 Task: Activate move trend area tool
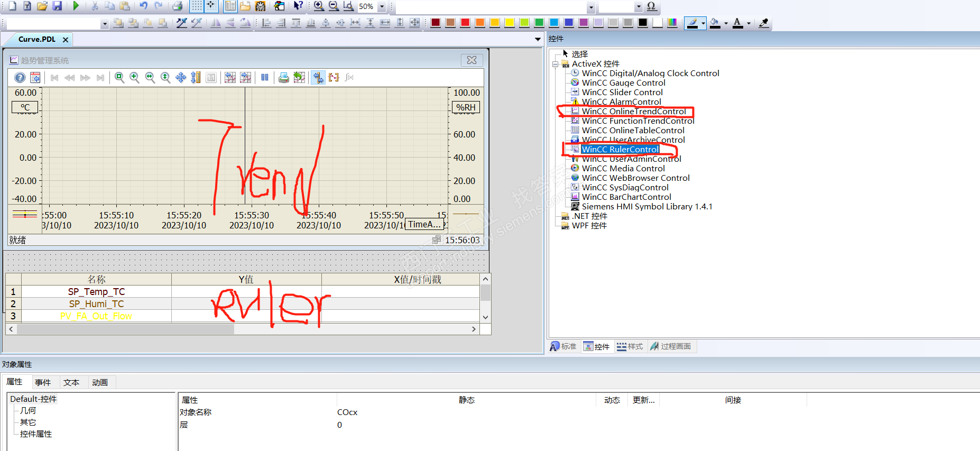(181, 77)
